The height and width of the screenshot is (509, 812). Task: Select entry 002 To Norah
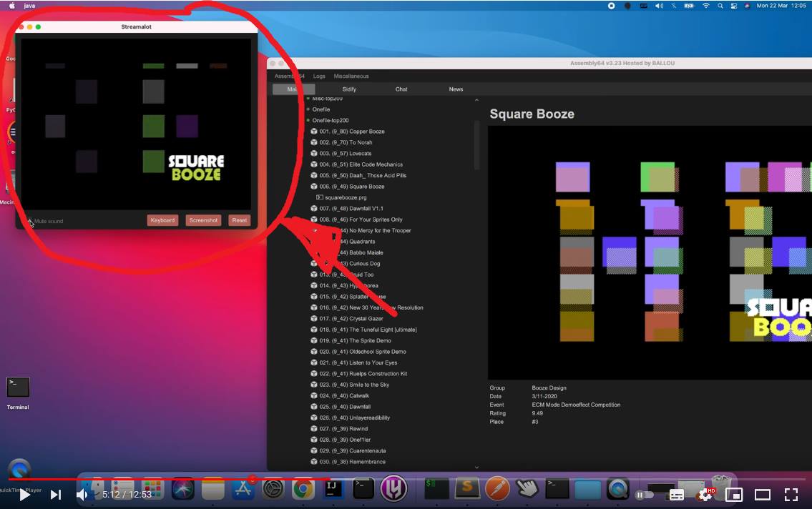[x=346, y=142]
